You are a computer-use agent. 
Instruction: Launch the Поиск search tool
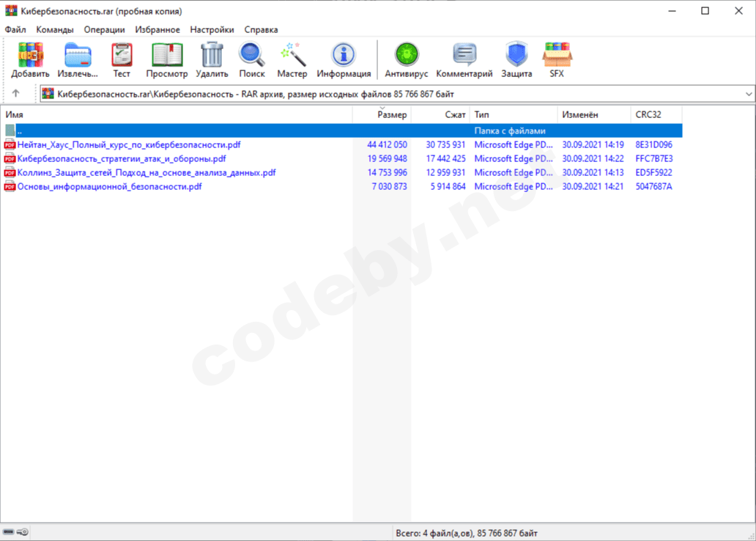click(252, 60)
